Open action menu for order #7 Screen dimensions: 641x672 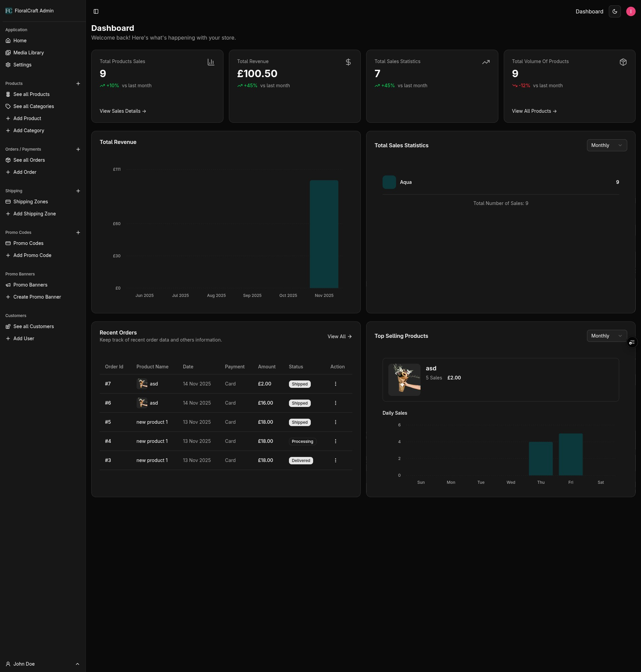(335, 384)
